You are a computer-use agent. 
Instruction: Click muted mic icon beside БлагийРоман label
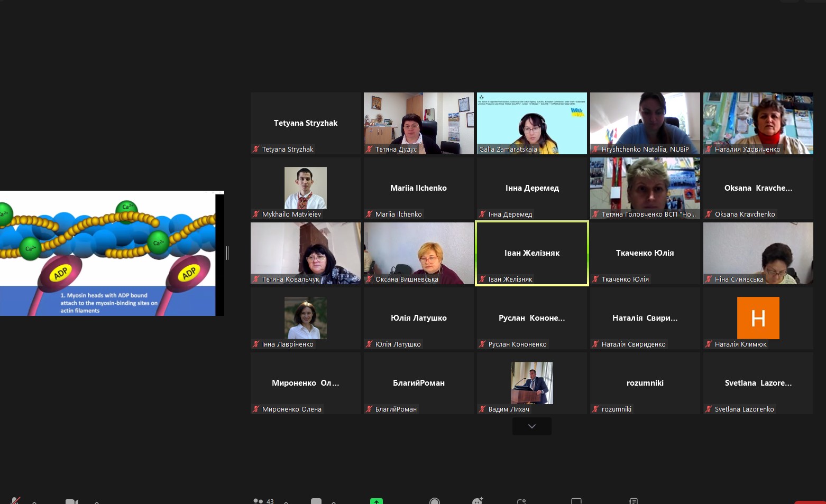tap(369, 409)
